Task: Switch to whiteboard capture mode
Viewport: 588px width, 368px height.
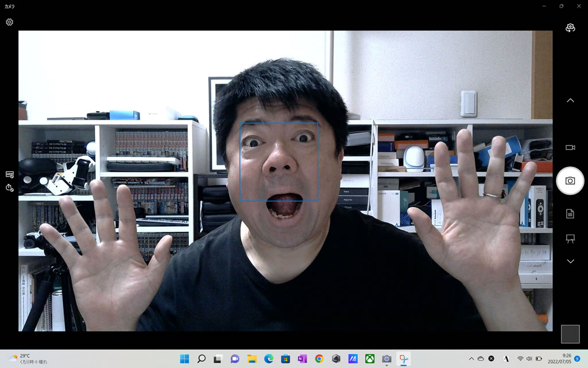Action: coord(570,239)
